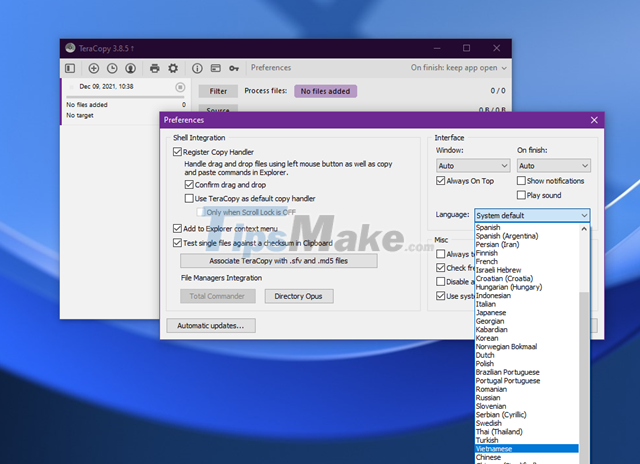Open Automatic updates settings
Screen dimensions: 640x464
(211, 326)
